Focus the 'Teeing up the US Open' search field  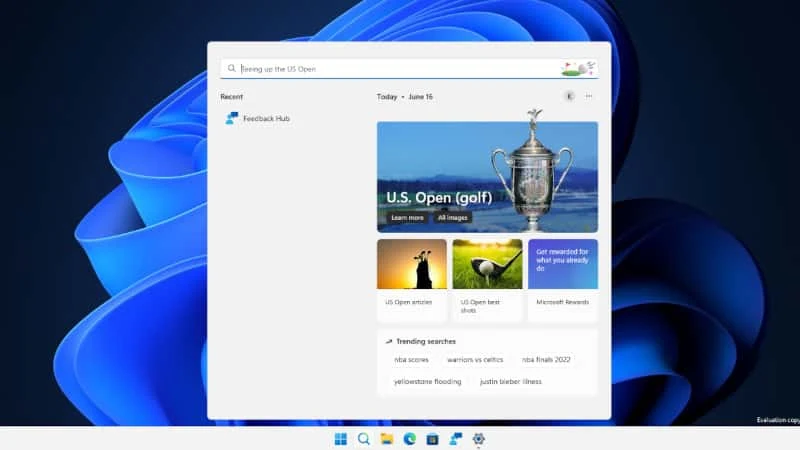pos(409,69)
